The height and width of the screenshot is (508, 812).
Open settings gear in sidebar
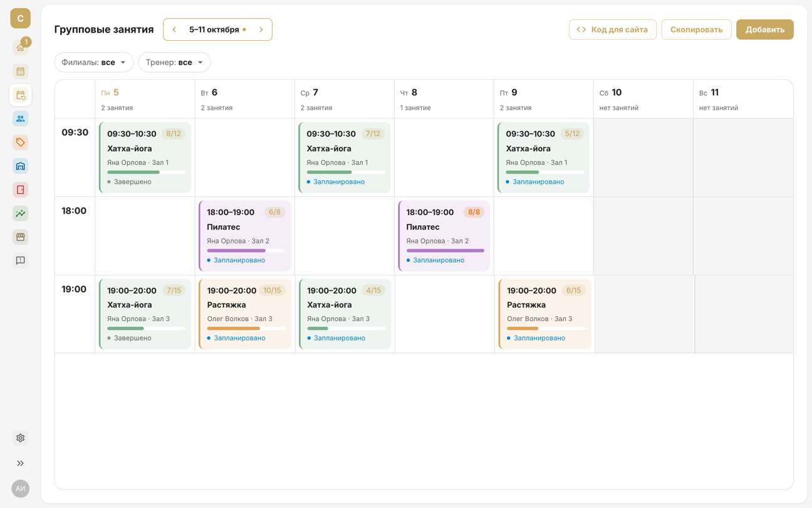coord(21,438)
